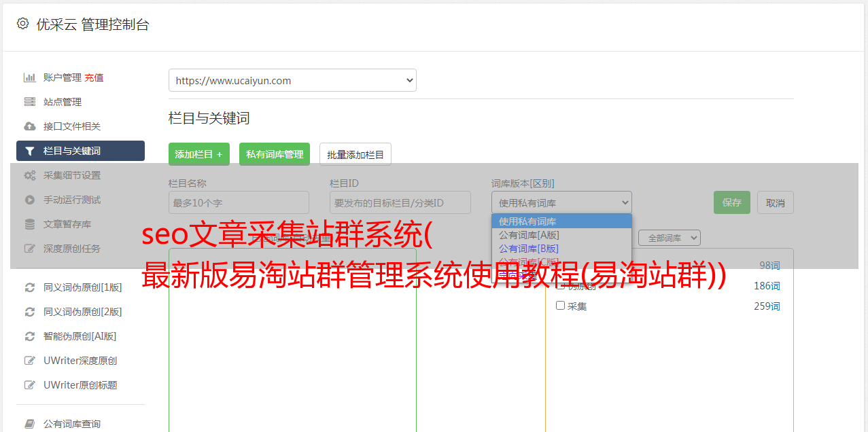This screenshot has height=432, width=868.
Task: Open 同义词伪原创[1版] in the sidebar
Action: pyautogui.click(x=83, y=287)
